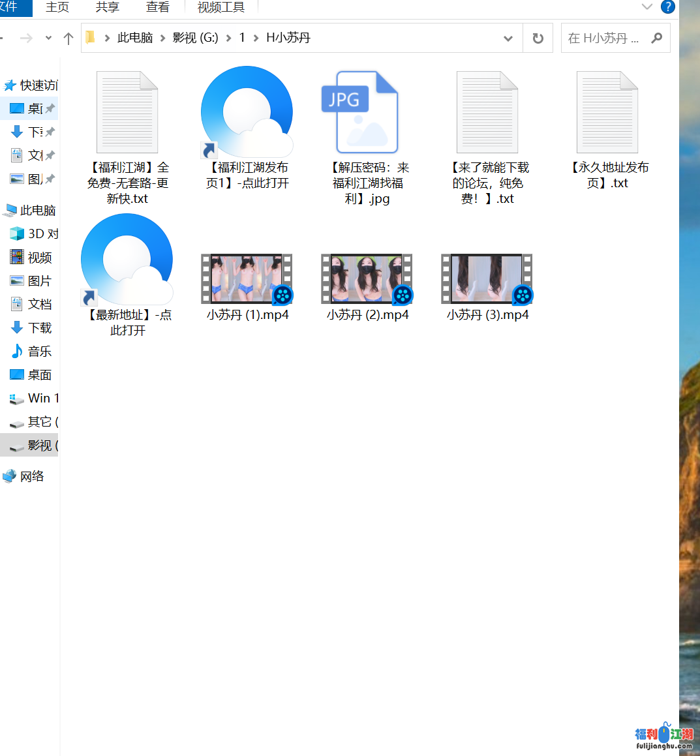Refresh the current folder view
700x756 pixels.
click(x=538, y=38)
